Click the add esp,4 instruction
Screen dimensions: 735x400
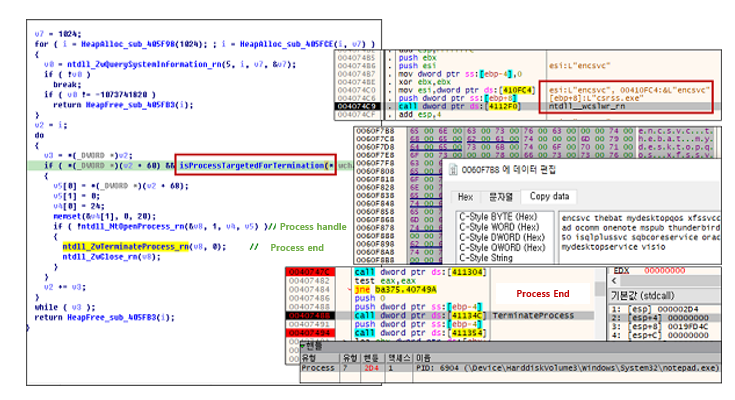pyautogui.click(x=419, y=114)
